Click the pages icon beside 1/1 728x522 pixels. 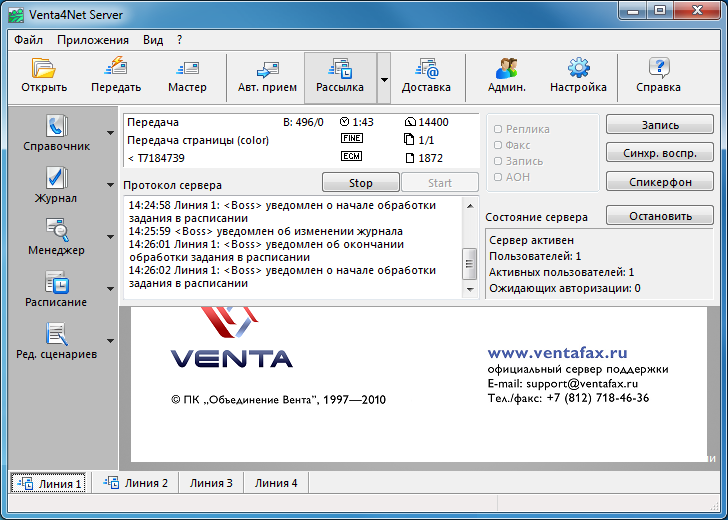point(409,139)
